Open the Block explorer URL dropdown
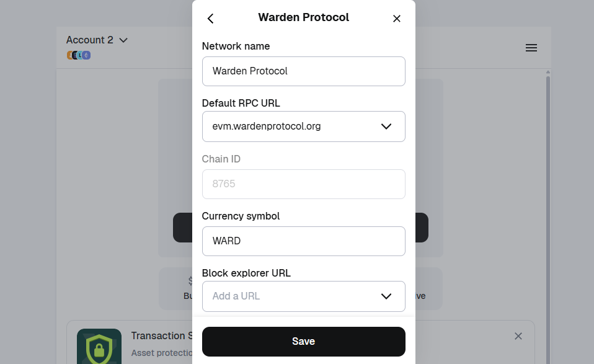Screen dimensions: 594x364 pyautogui.click(x=386, y=296)
